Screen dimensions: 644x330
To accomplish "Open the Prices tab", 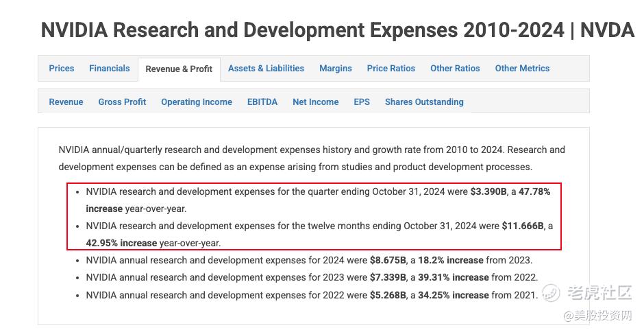I will 62,69.
